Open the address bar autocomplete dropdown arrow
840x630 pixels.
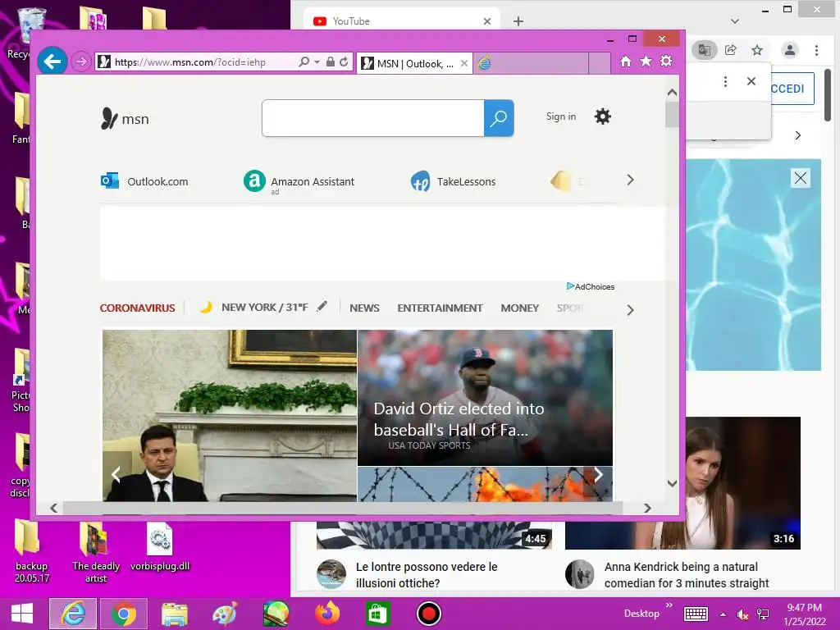click(317, 62)
